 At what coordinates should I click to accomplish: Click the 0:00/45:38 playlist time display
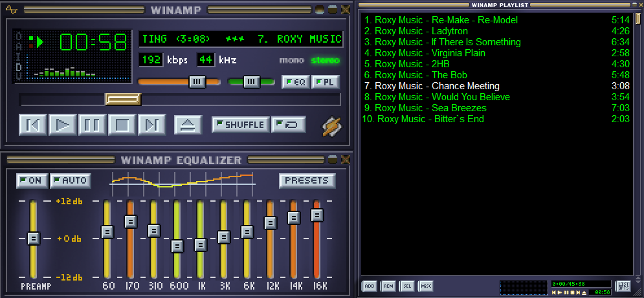[581, 284]
